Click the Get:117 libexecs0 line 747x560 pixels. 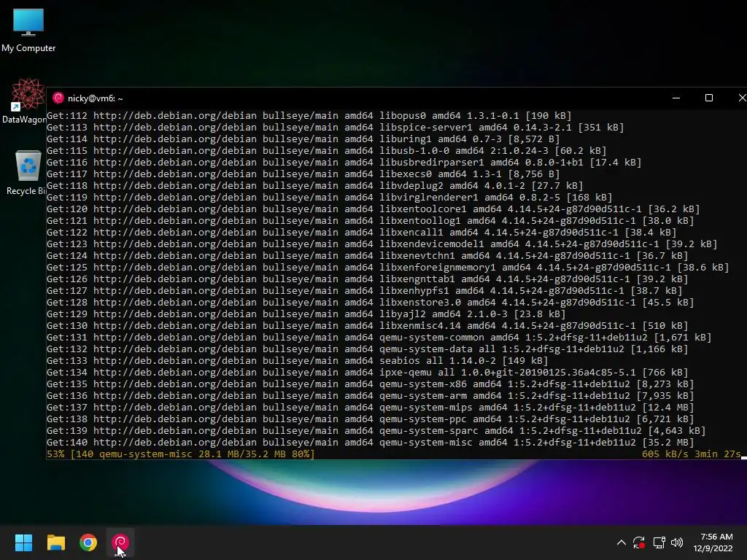[x=303, y=174]
